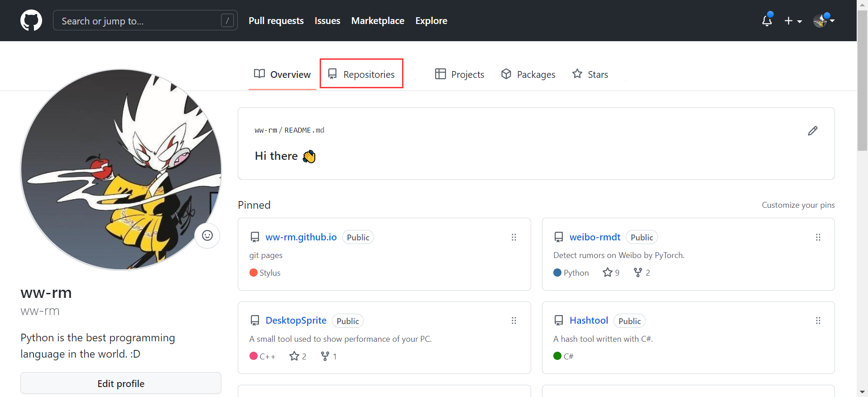Open the user avatar menu dropdown
Screen dimensions: 868x397
pos(824,21)
